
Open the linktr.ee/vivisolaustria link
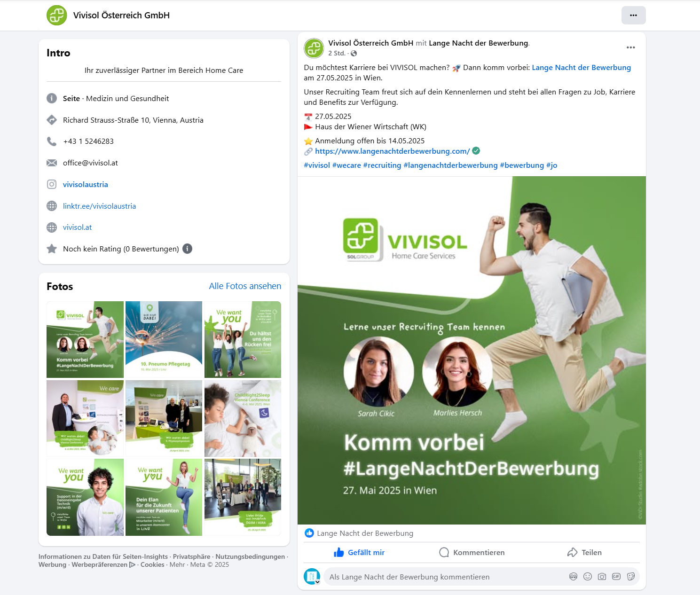click(99, 206)
